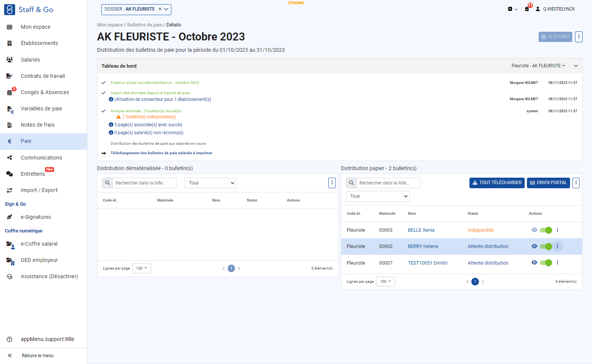Open e-Coffre salarié menu item
The width and height of the screenshot is (592, 364).
pos(44,244)
